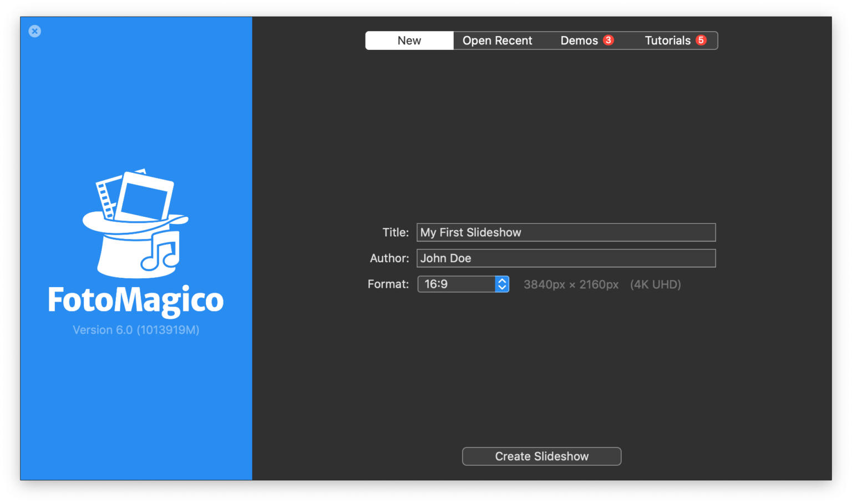Click the (4K UHD) label
Screen dimensions: 852x504
click(655, 284)
